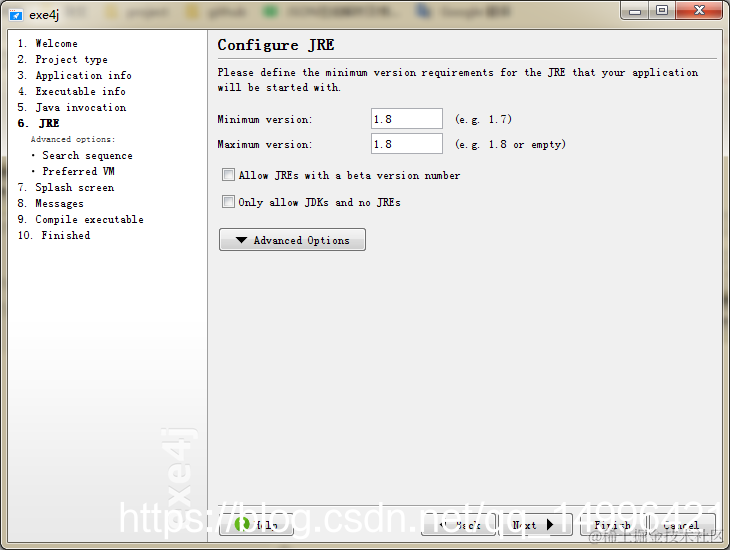Enable Allow JREs with beta version number
Viewport: 730px width, 550px height.
click(x=228, y=175)
